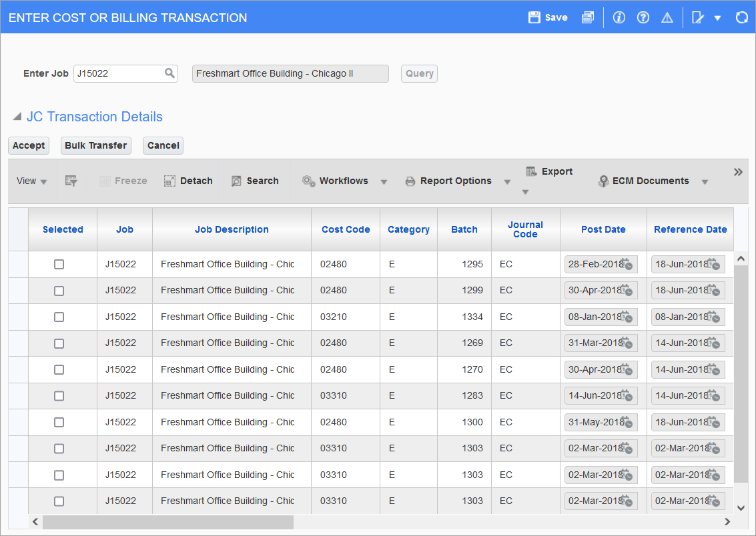Click the Bulk Transfer button

tap(95, 145)
